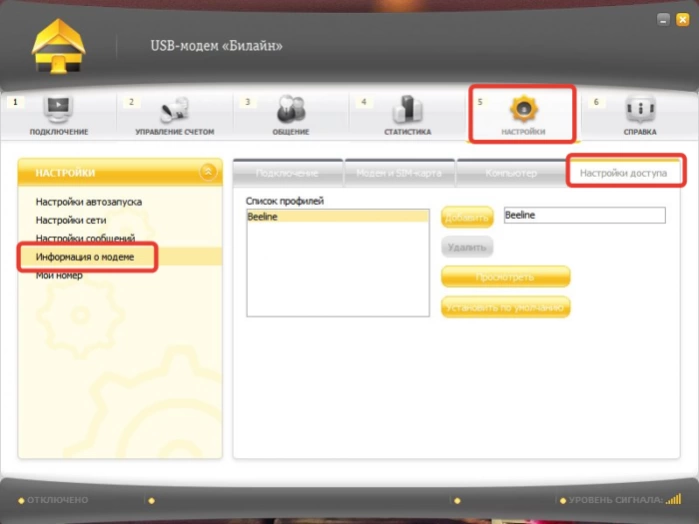Screen dimensions: 699x524
Task: Click the Удалить button
Action: 467,247
